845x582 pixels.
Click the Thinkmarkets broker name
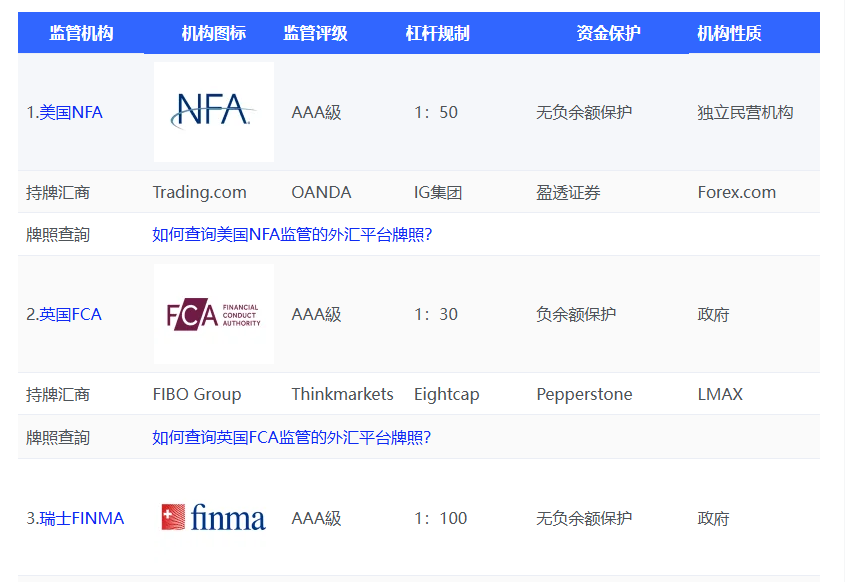coord(342,394)
